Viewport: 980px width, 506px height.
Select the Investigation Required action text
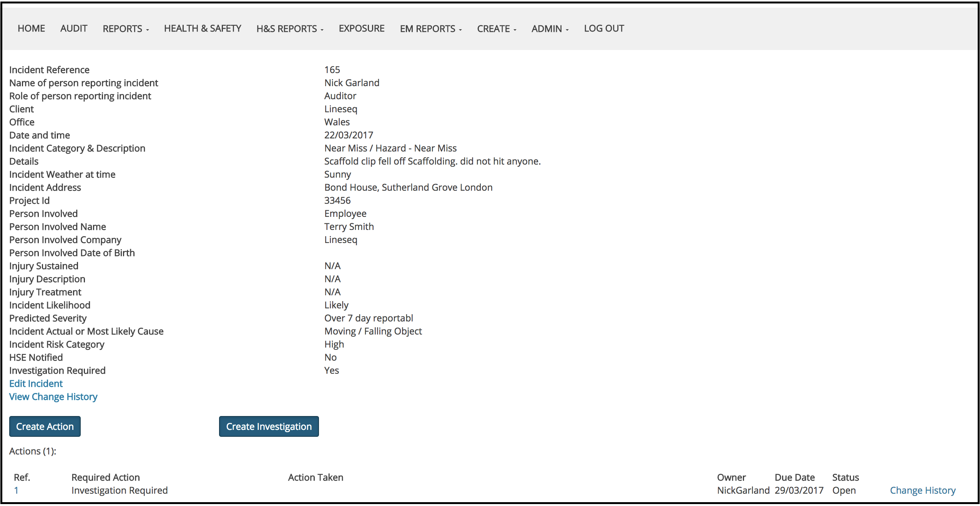pos(119,490)
